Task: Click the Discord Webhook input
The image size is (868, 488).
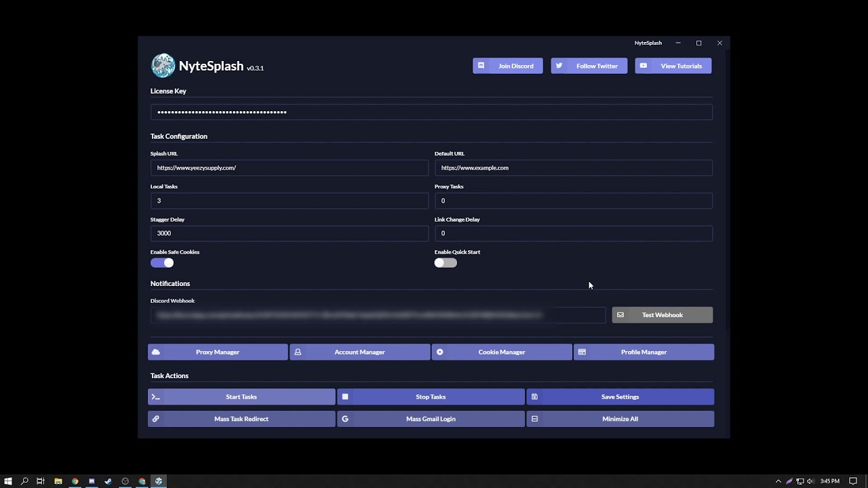Action: point(378,315)
